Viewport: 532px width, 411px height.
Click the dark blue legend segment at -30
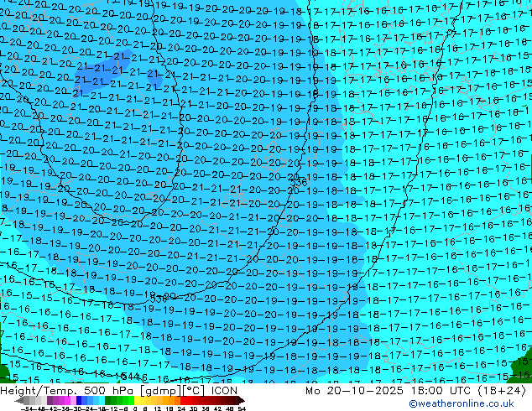(x=79, y=400)
